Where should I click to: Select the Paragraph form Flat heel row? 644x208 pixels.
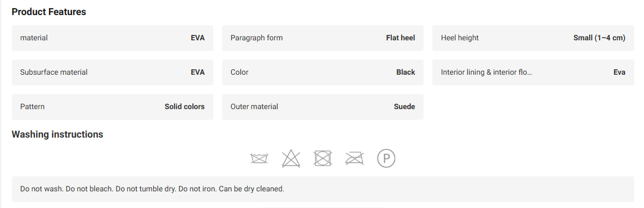click(323, 38)
